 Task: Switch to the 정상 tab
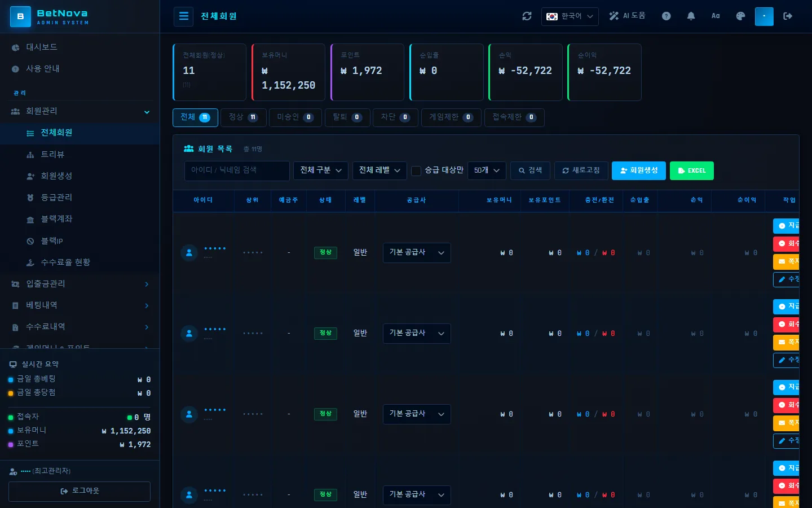243,117
